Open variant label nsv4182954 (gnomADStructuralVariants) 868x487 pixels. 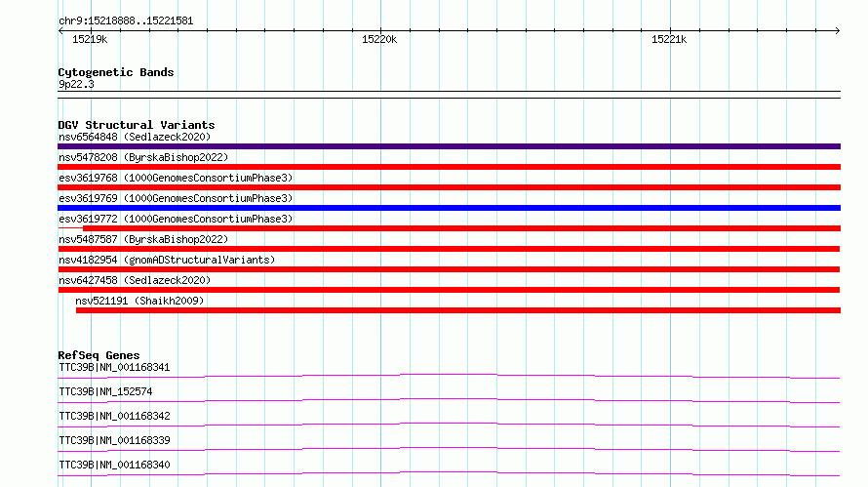pyautogui.click(x=167, y=260)
